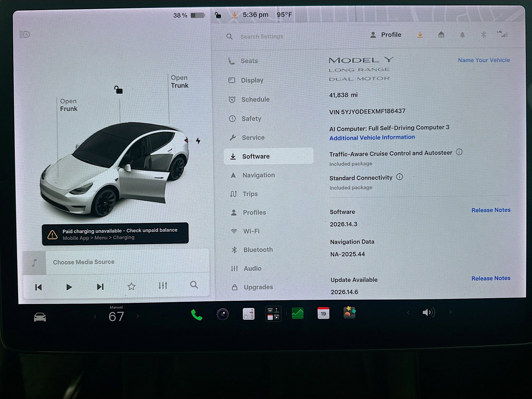Open Additional Vehicle Information link

click(x=372, y=137)
